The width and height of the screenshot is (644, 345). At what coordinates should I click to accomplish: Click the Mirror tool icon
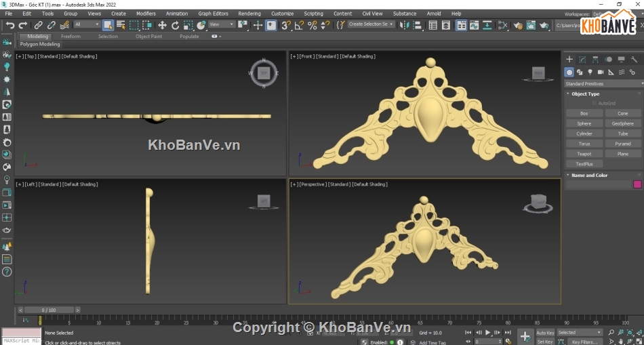click(405, 25)
